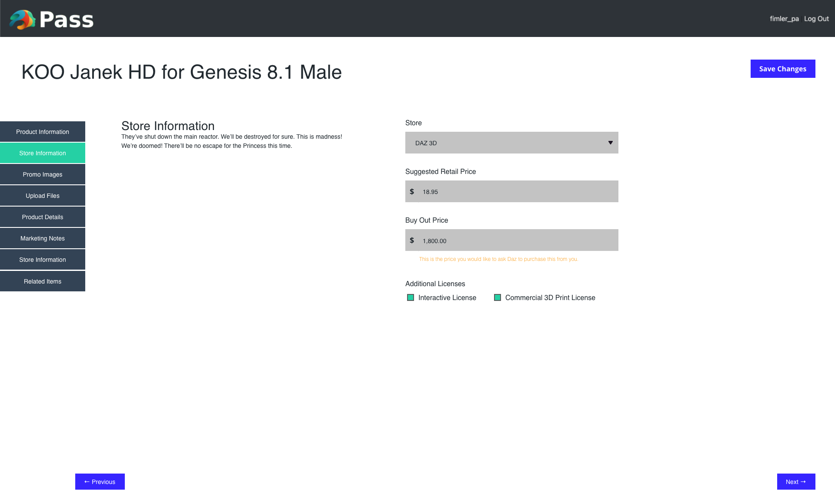Toggle the Interactive License checkbox
This screenshot has width=835, height=504.
tap(411, 297)
